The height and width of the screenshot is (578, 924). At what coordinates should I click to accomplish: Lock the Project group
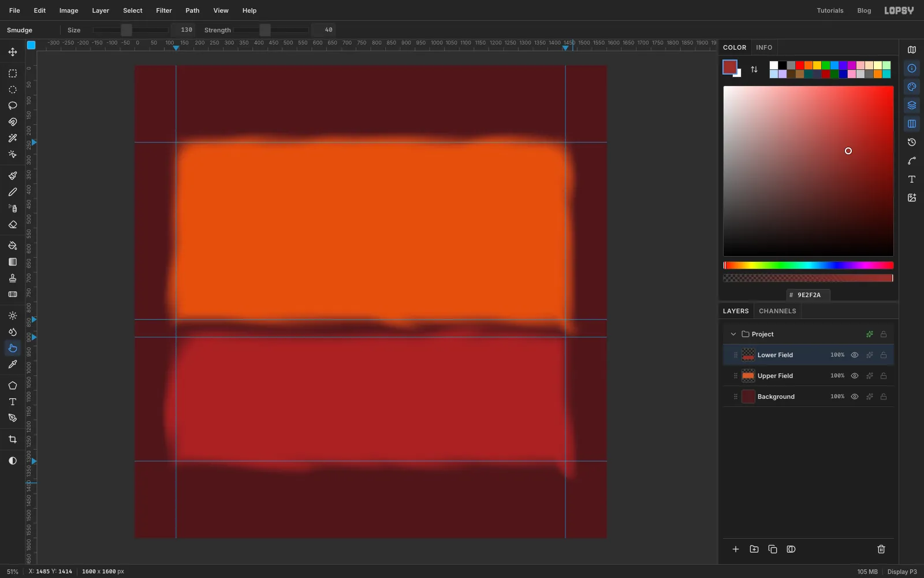tap(884, 334)
